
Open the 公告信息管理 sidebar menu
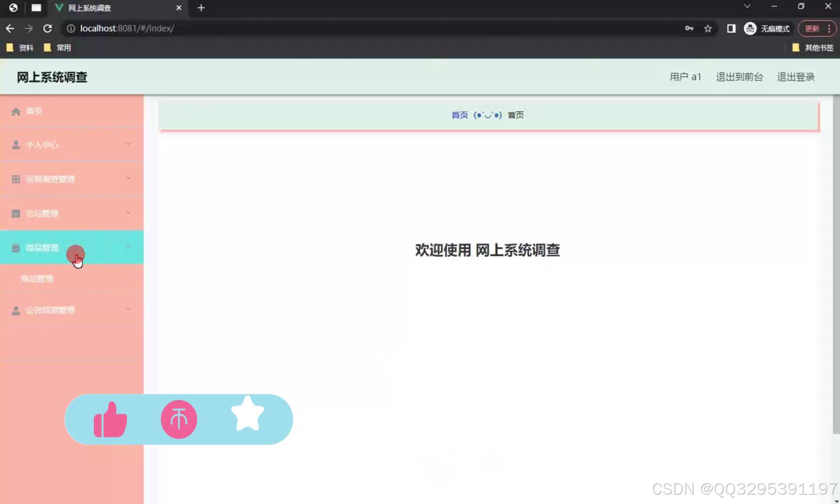pos(72,310)
